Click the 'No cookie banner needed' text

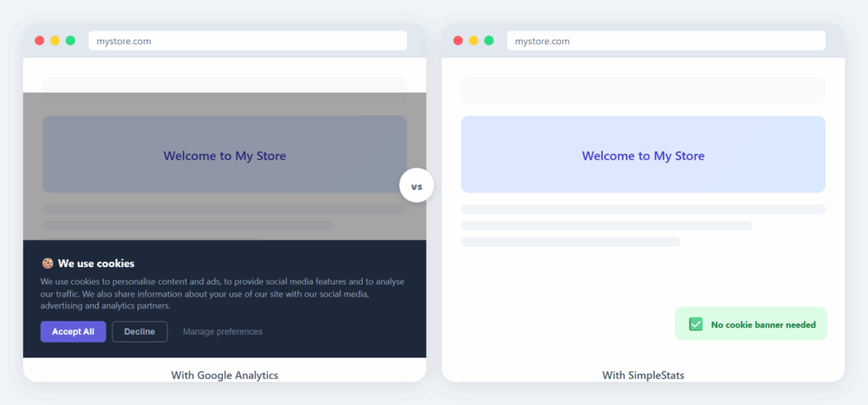(764, 325)
